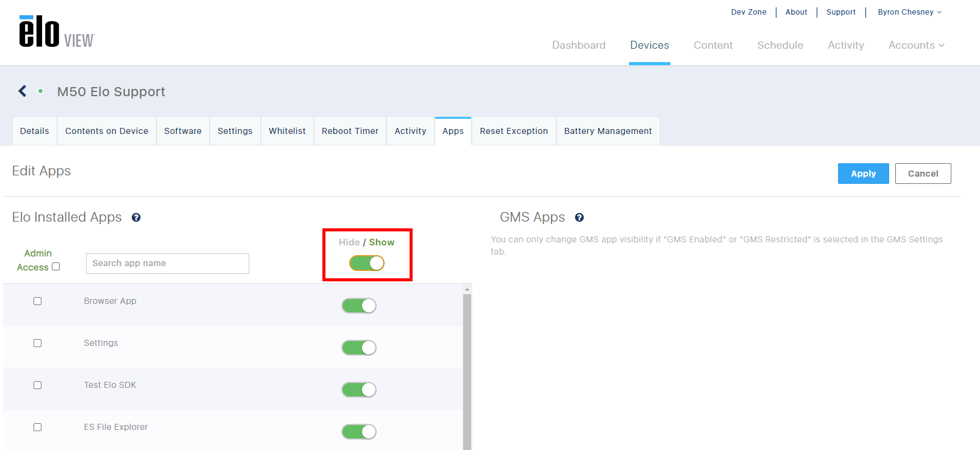Check the ES File Explorer checkbox
The image size is (980, 450).
coord(38,427)
